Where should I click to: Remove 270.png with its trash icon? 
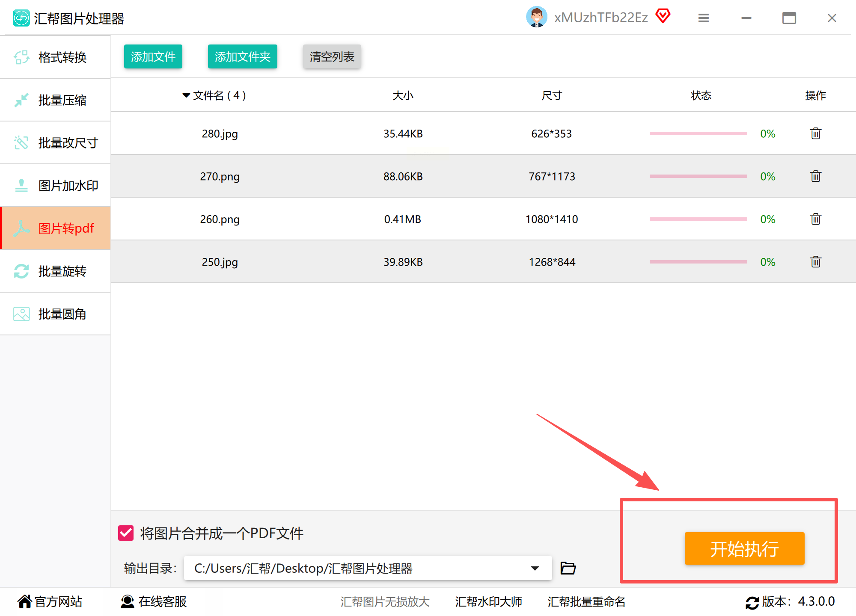pos(815,176)
